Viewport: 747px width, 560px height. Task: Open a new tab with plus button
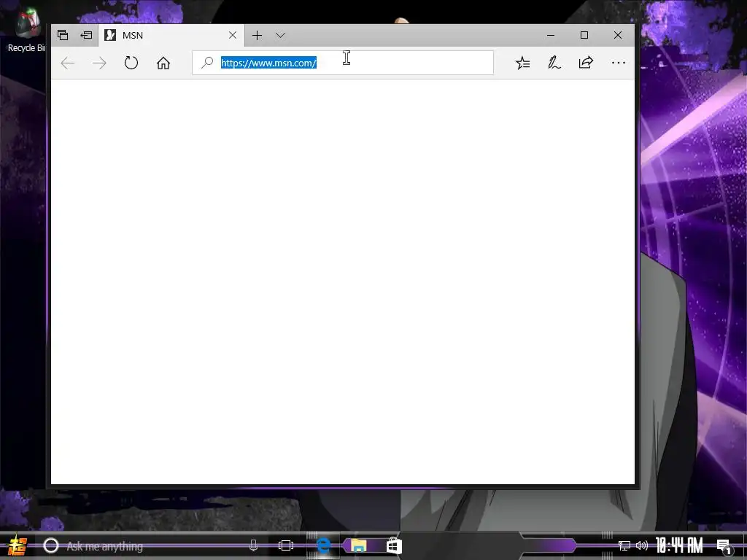pos(257,35)
